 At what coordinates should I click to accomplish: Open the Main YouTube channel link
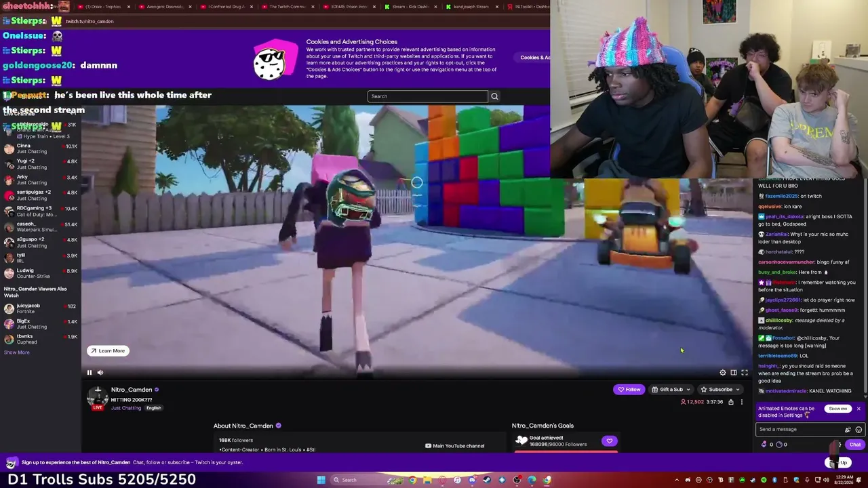(x=454, y=446)
